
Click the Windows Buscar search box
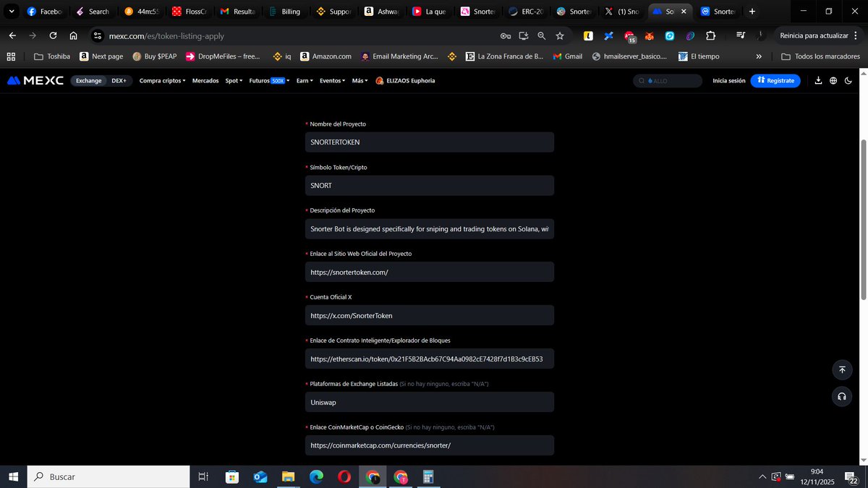pos(109,477)
